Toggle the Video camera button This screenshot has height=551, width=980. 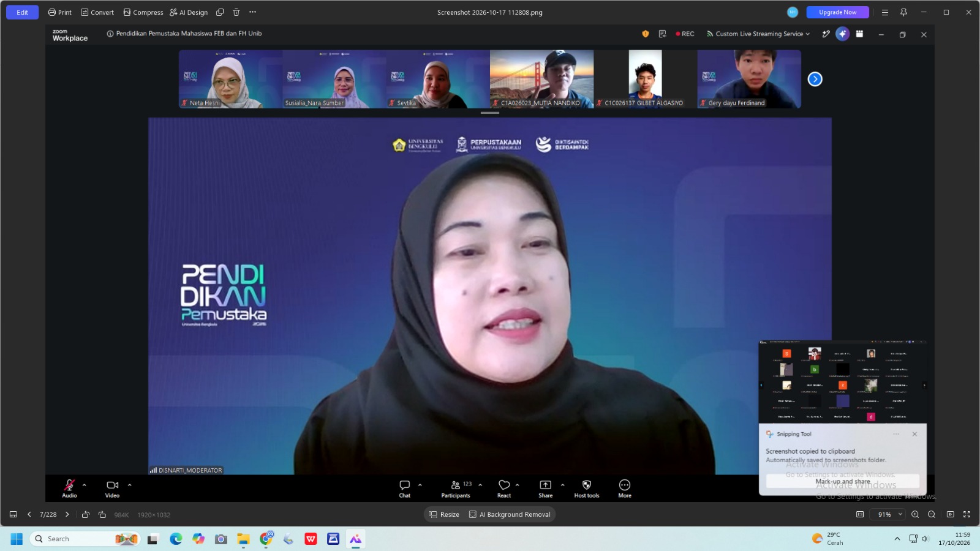[x=112, y=487]
